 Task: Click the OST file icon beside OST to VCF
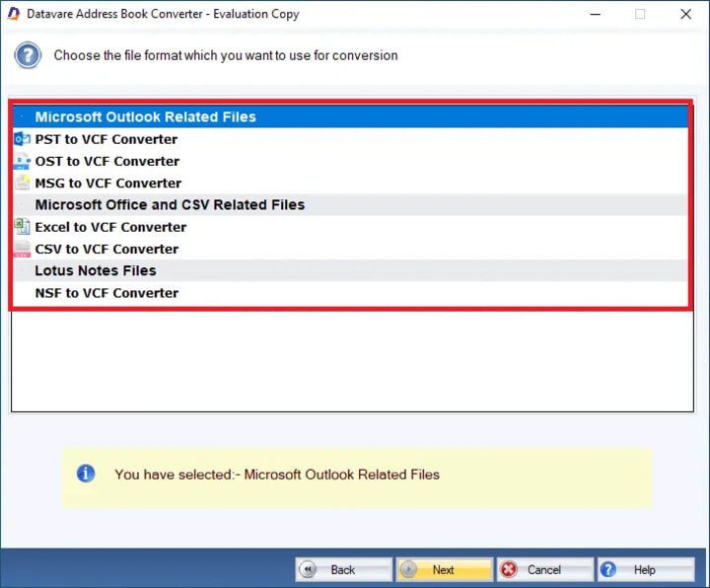(x=22, y=161)
